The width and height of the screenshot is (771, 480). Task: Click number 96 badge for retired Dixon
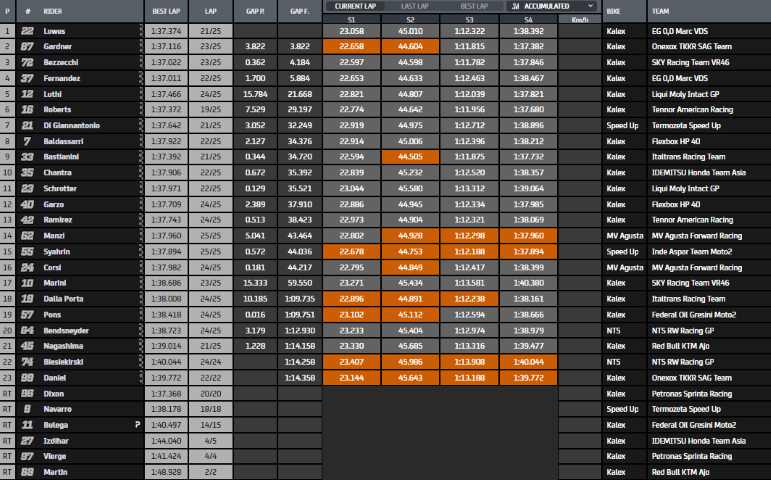[x=27, y=393]
